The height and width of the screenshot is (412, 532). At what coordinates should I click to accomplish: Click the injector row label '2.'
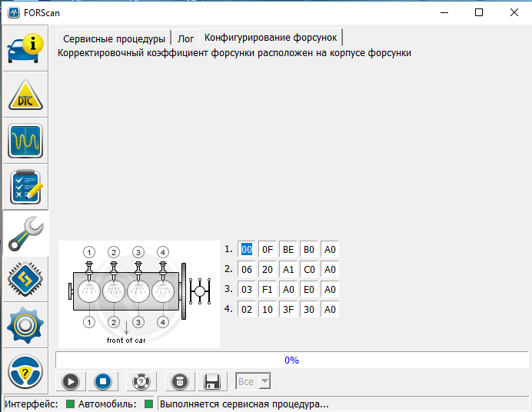[228, 269]
